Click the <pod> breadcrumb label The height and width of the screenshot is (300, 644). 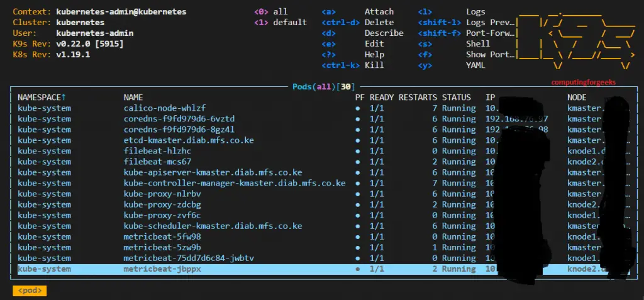(30, 291)
